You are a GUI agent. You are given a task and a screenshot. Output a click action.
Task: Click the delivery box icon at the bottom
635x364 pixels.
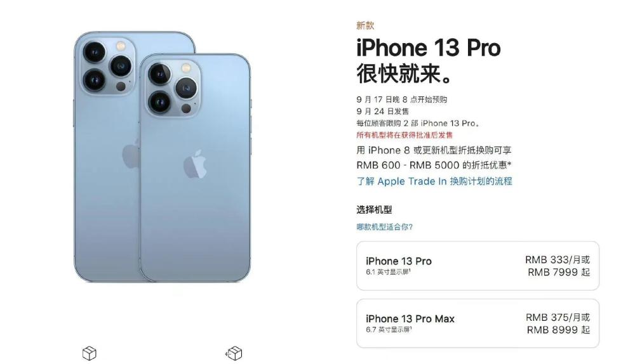[89, 353]
